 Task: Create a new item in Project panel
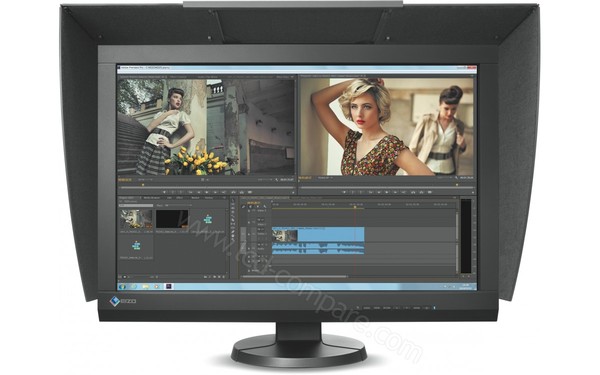[x=219, y=277]
